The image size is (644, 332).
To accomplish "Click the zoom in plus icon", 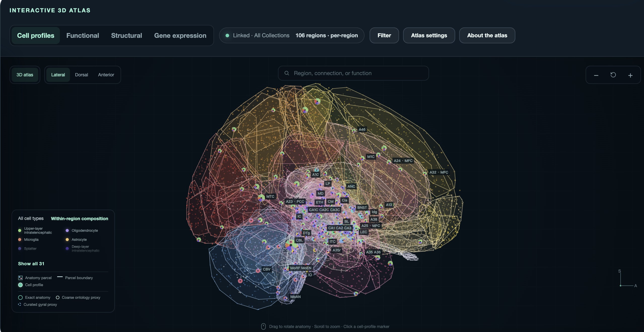I will coord(630,75).
